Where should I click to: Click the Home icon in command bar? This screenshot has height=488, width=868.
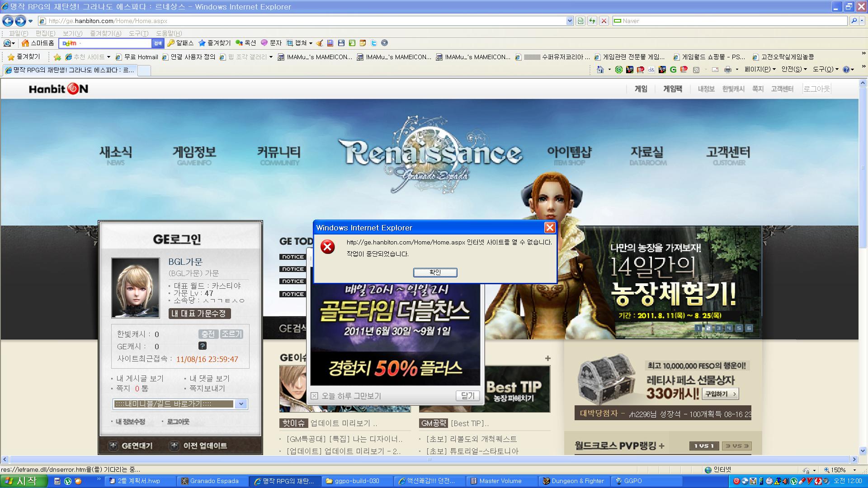600,69
